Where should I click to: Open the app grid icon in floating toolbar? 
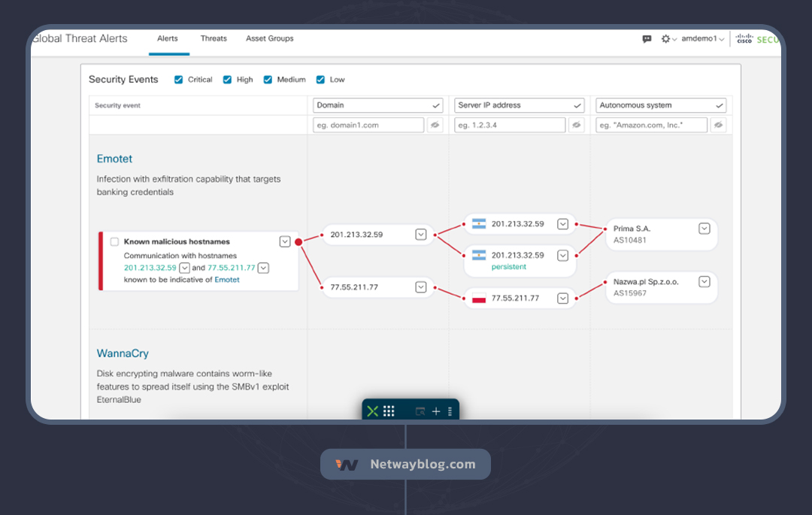(389, 411)
